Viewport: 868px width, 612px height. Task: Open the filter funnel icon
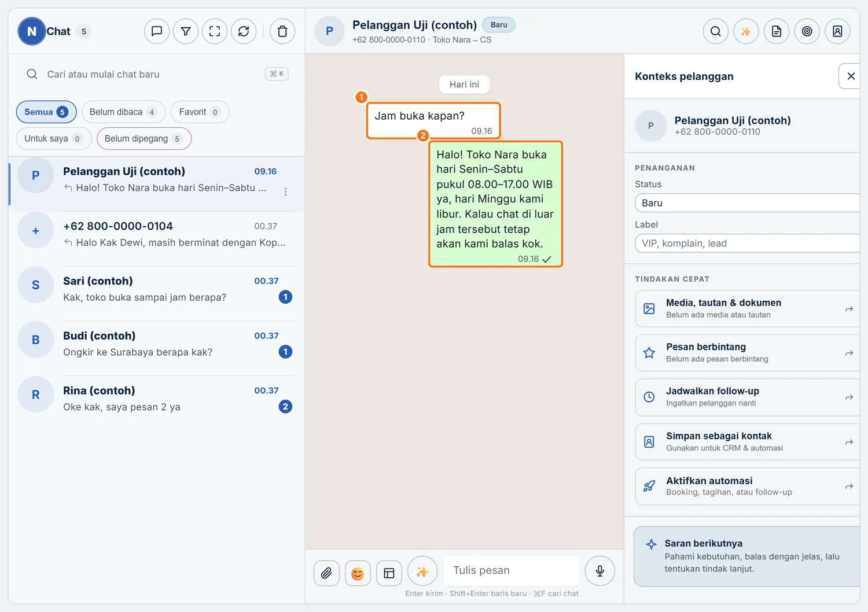coord(186,31)
